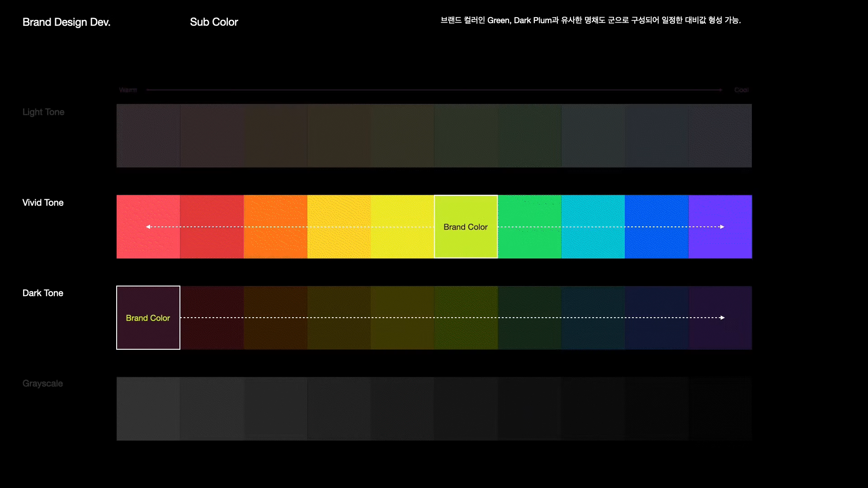Pick the lemon yellow Vivid Tone swatch

click(402, 227)
